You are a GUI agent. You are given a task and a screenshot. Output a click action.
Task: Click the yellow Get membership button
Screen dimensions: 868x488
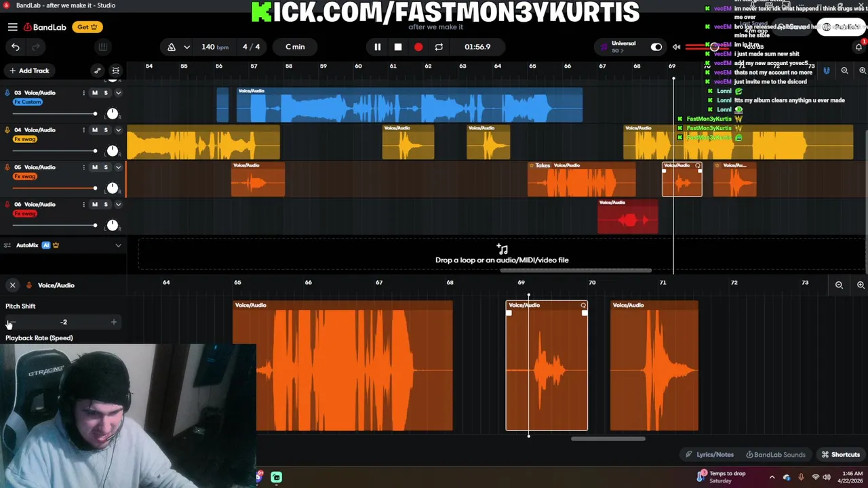click(87, 27)
